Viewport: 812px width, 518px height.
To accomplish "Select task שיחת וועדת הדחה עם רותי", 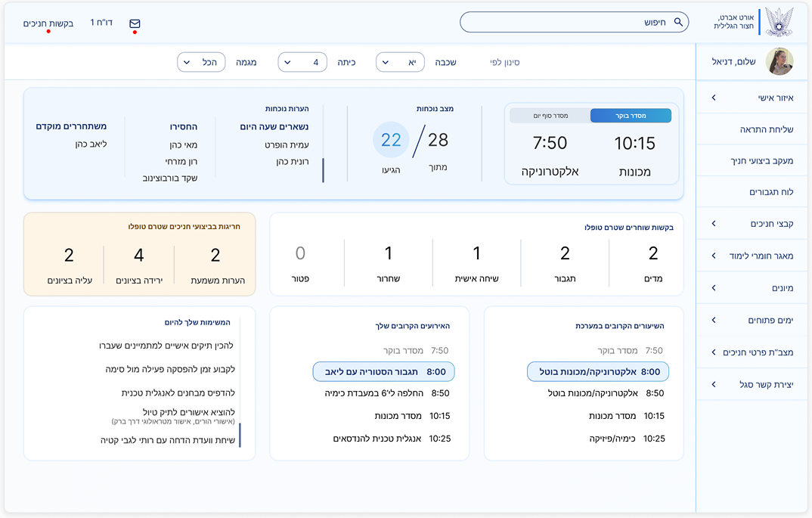I will pos(168,440).
